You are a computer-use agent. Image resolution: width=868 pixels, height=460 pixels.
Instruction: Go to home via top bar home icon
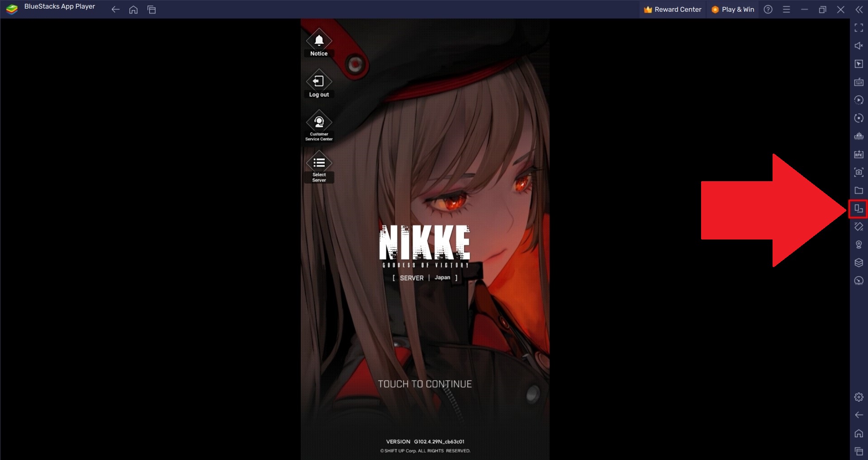pos(133,9)
